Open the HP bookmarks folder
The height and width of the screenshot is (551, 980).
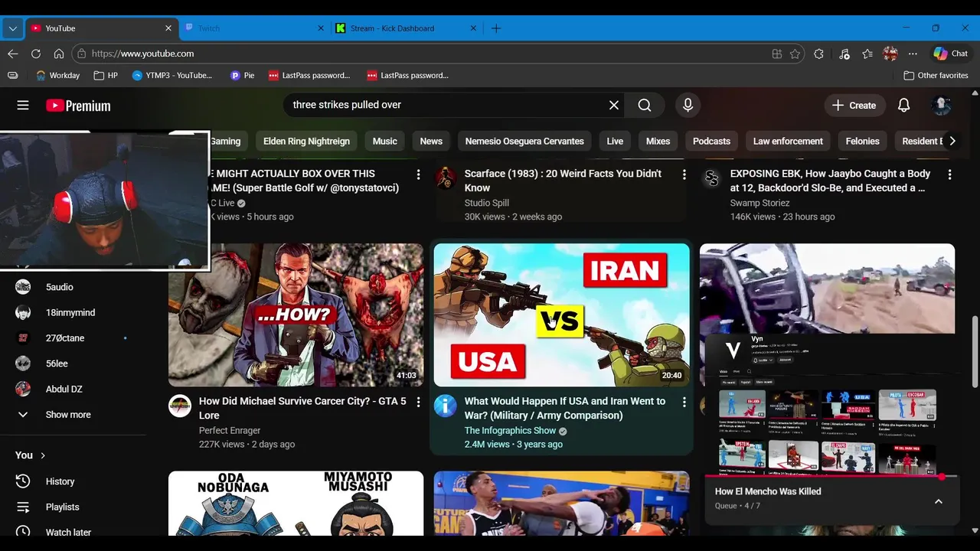click(x=106, y=75)
